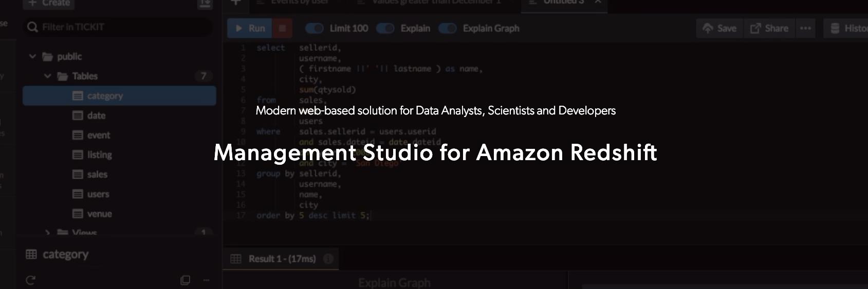Open the Result 1 - (17ms) tab
Image resolution: width=868 pixels, height=289 pixels.
(281, 259)
